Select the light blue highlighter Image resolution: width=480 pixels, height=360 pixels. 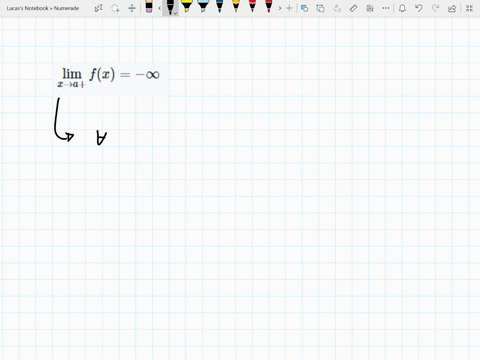tap(203, 6)
